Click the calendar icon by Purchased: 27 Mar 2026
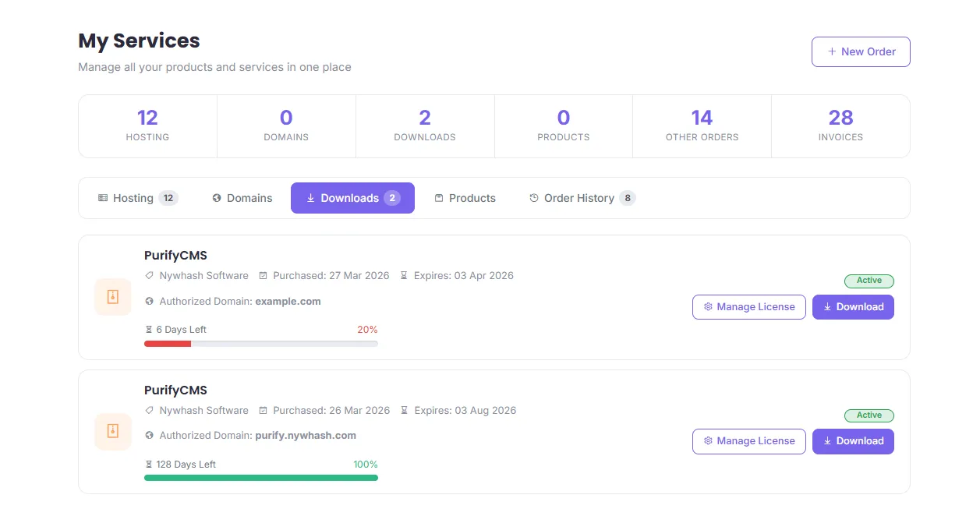This screenshot has height=523, width=980. click(x=263, y=276)
